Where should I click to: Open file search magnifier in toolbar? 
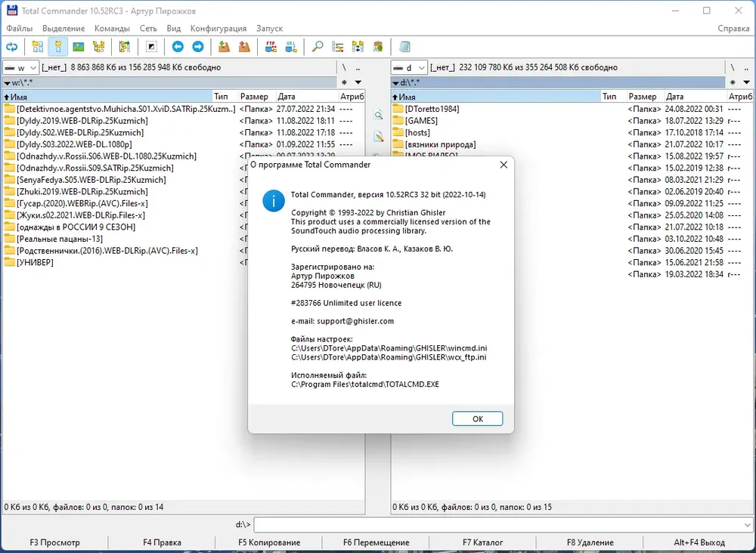pyautogui.click(x=318, y=47)
